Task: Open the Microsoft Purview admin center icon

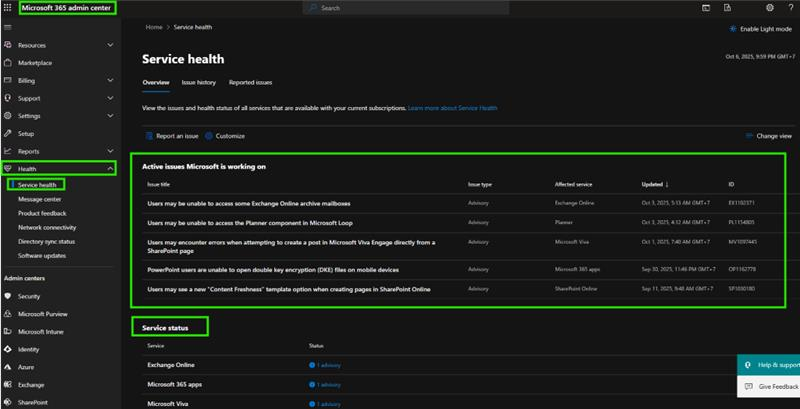Action: (8, 314)
